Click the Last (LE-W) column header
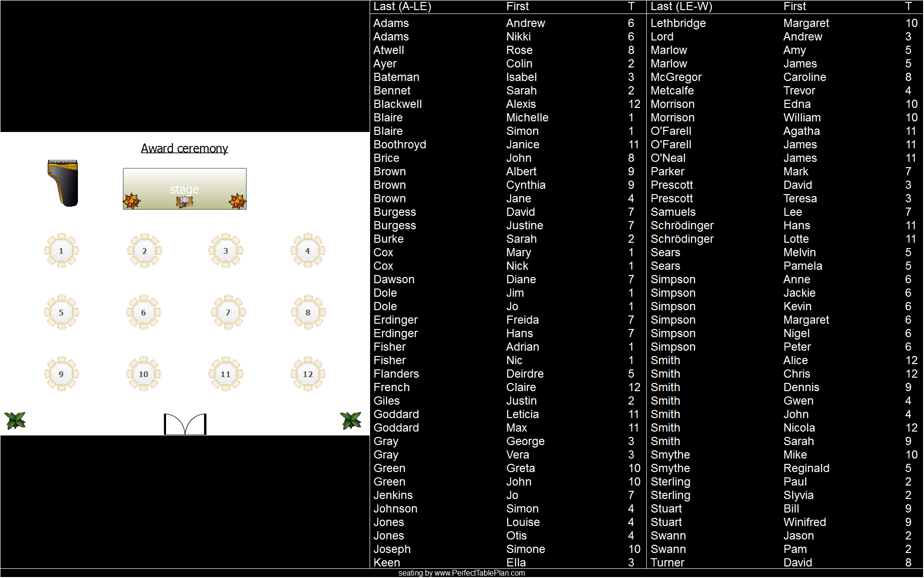The height and width of the screenshot is (578, 924). coord(681,6)
